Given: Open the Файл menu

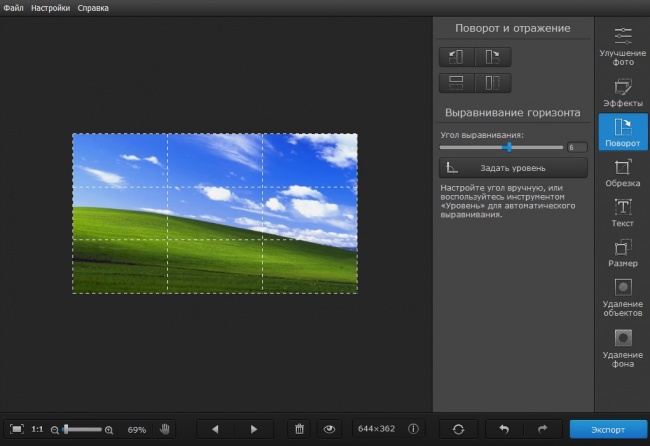Looking at the screenshot, I should 14,8.
